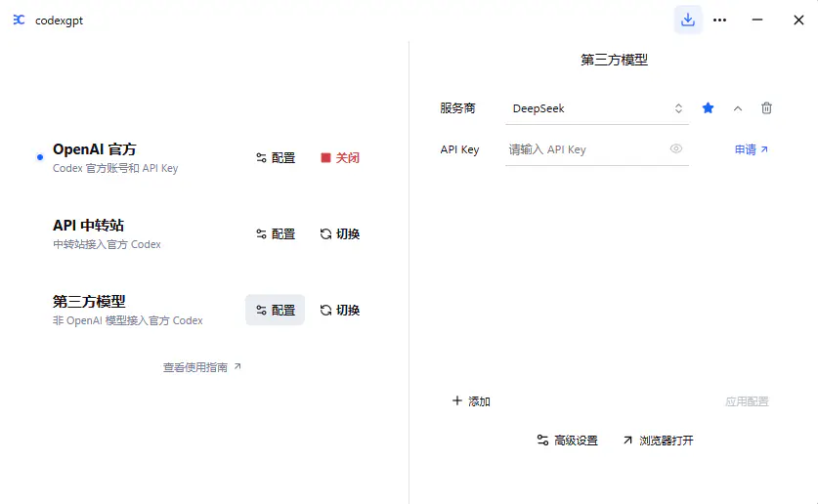Screen dimensions: 818x504
Task: Collapse the provider with the up chevron
Action: click(x=738, y=108)
